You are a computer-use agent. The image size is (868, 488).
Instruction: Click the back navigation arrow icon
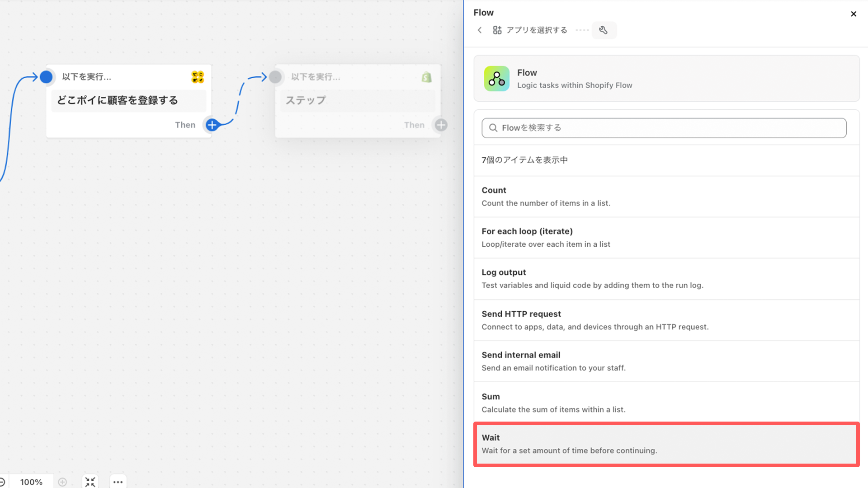479,30
